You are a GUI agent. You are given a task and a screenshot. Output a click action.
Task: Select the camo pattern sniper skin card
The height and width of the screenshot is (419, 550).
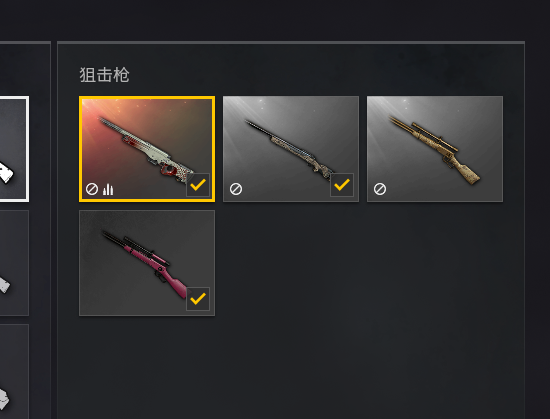pyautogui.click(x=291, y=149)
